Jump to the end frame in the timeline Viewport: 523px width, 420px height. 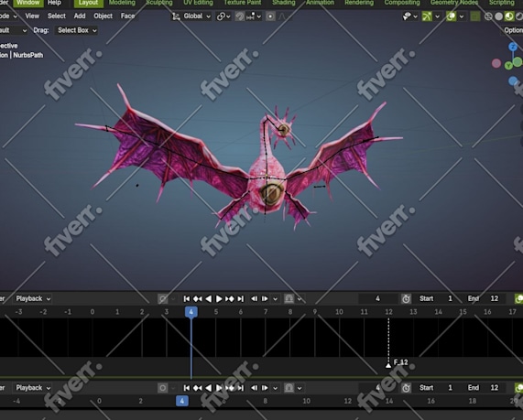(241, 298)
